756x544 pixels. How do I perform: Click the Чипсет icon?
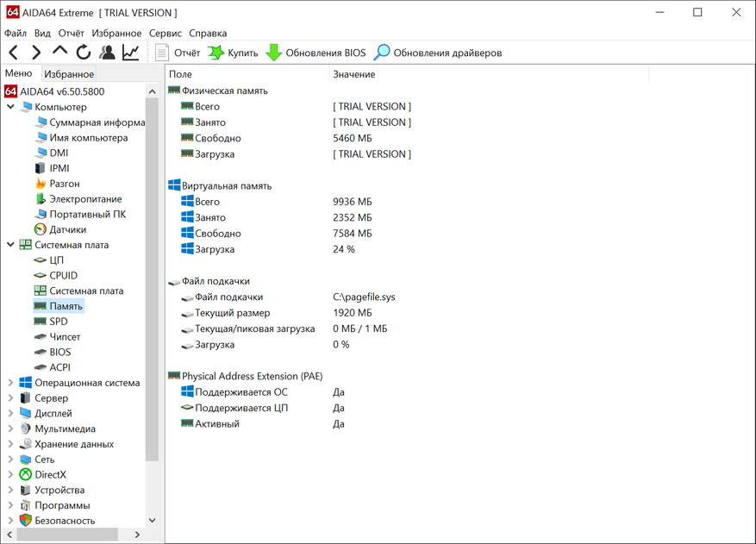tap(40, 336)
